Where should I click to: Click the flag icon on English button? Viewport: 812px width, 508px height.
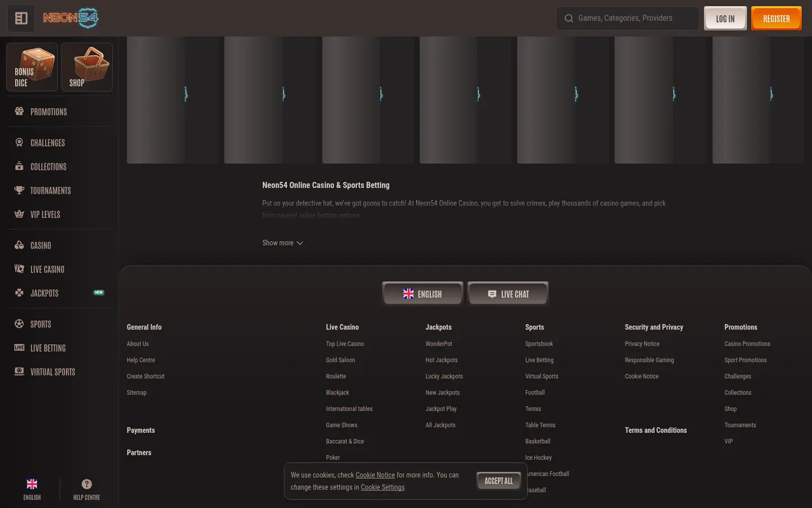pyautogui.click(x=409, y=294)
